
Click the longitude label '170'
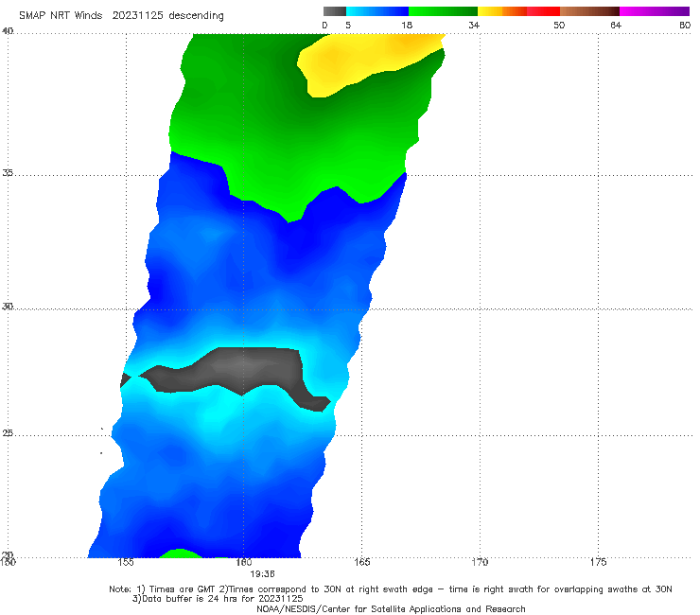[480, 562]
